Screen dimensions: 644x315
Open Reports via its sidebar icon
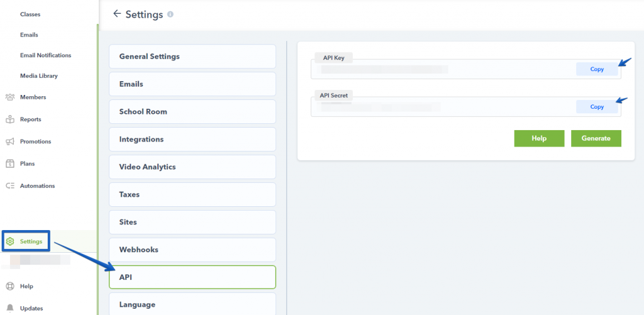pos(10,119)
